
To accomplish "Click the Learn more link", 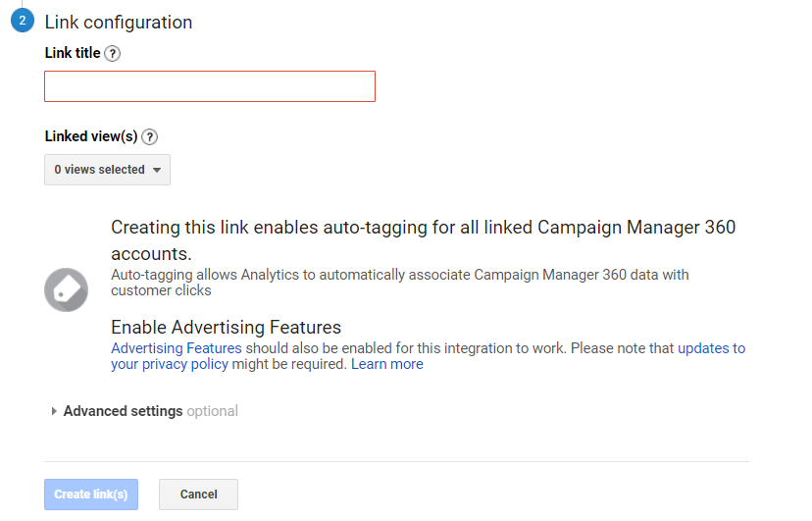I will tap(387, 364).
